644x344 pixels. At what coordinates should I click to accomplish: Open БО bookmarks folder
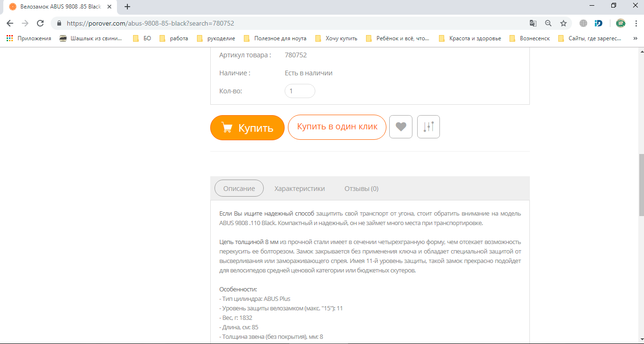tap(142, 38)
